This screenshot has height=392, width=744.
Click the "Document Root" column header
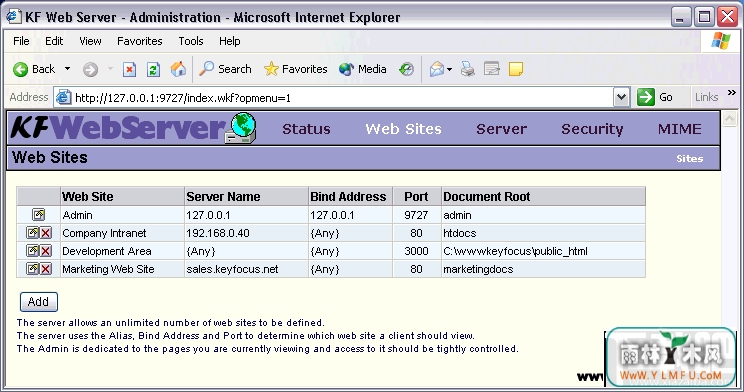[543, 196]
